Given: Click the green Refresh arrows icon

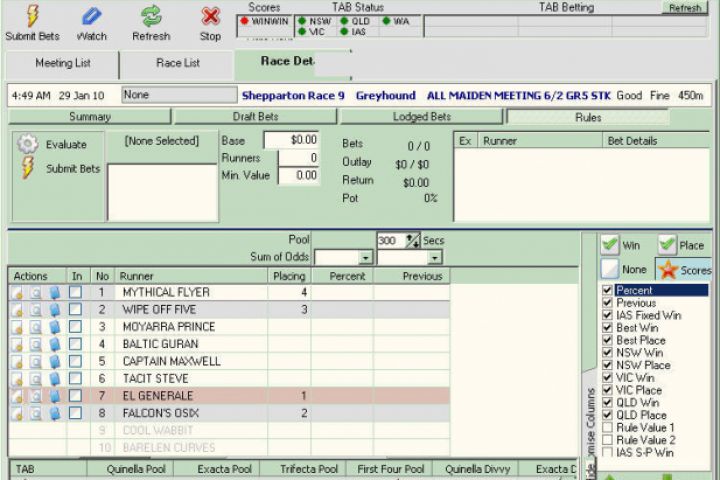Looking at the screenshot, I should [151, 16].
